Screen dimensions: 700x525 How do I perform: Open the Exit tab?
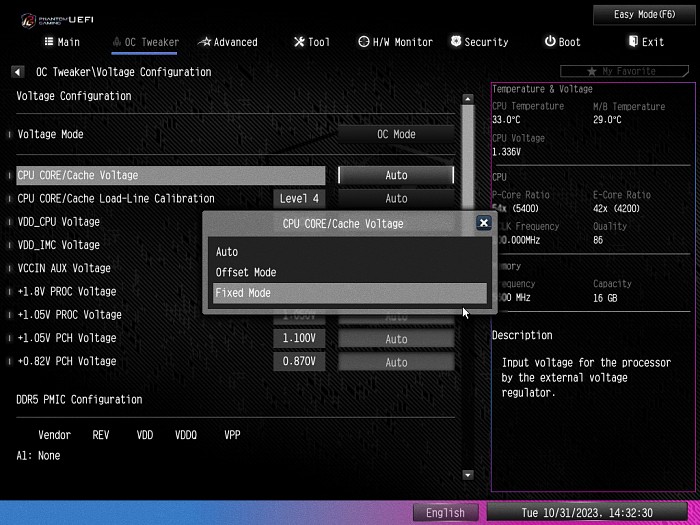[646, 42]
